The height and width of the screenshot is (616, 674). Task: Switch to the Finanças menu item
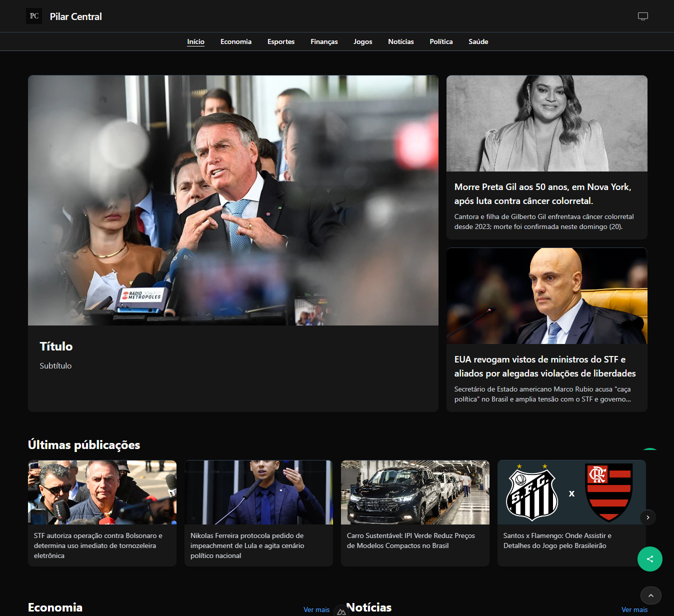(324, 41)
